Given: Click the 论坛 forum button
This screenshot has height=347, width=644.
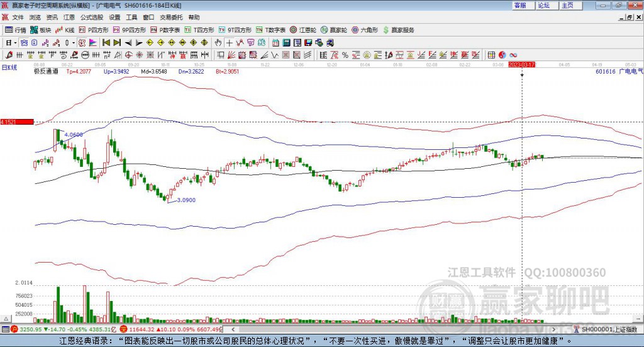Looking at the screenshot, I should point(547,5).
